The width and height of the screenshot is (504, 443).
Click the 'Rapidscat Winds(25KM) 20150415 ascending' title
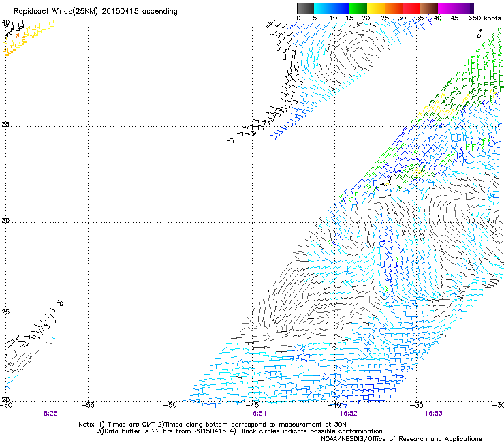coord(95,11)
